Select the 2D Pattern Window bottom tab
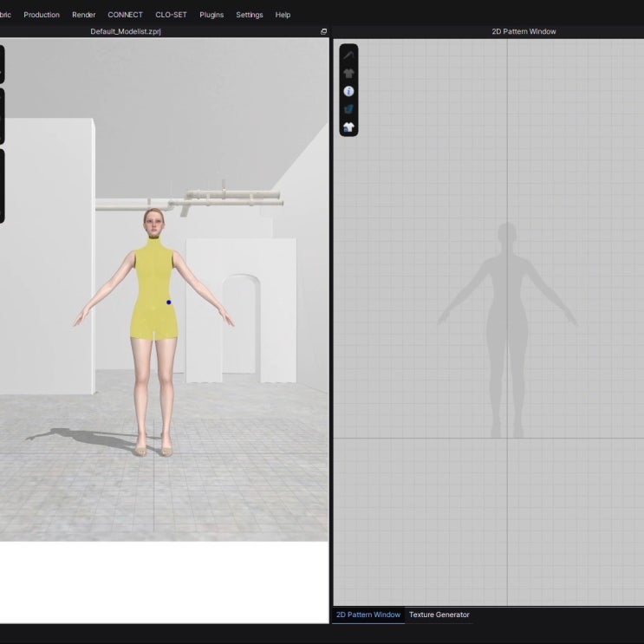This screenshot has width=644, height=644. [x=368, y=615]
